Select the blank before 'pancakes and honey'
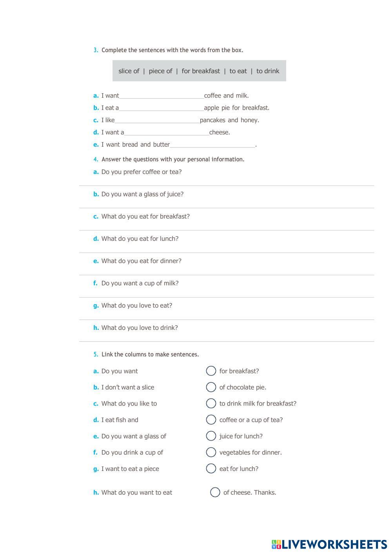The height and width of the screenshot is (554, 392). (157, 120)
